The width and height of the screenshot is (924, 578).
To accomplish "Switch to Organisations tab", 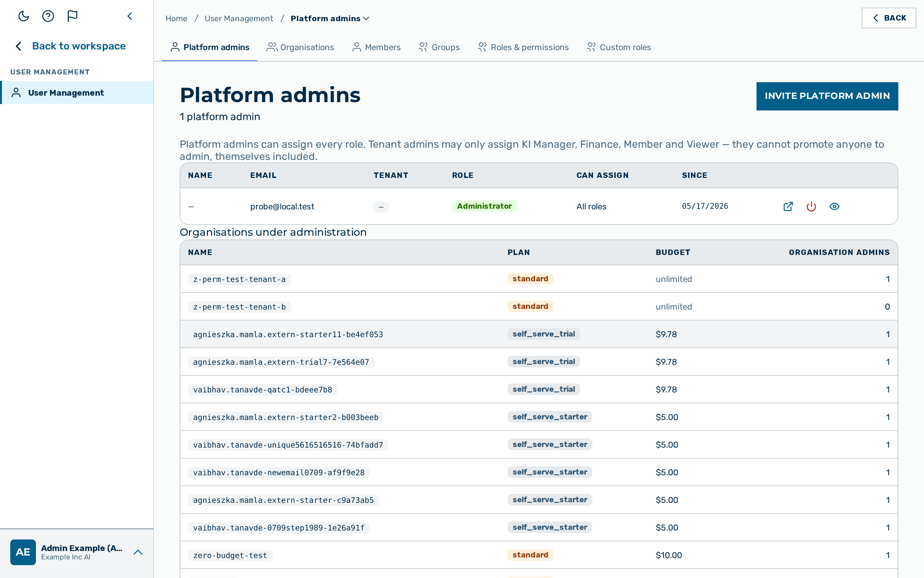I will [x=300, y=47].
